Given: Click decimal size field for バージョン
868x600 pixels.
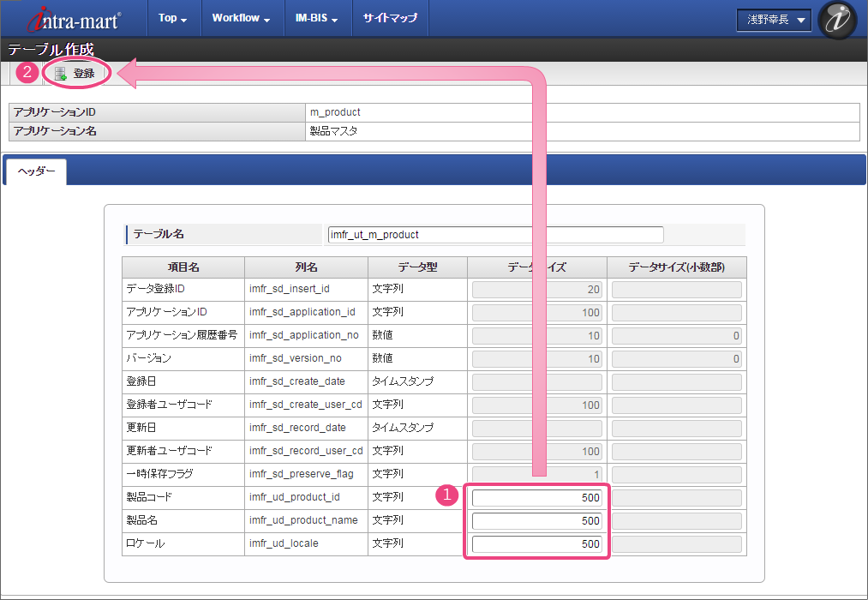Looking at the screenshot, I should (x=676, y=359).
